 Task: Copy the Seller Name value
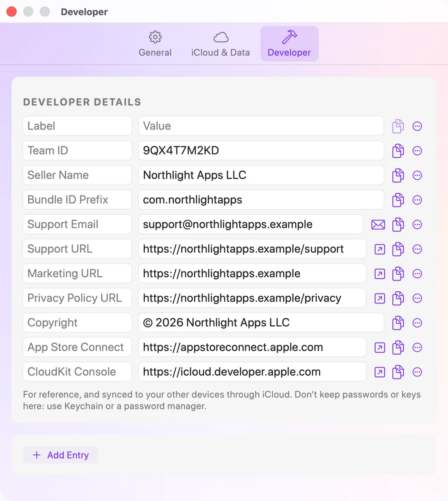click(398, 175)
